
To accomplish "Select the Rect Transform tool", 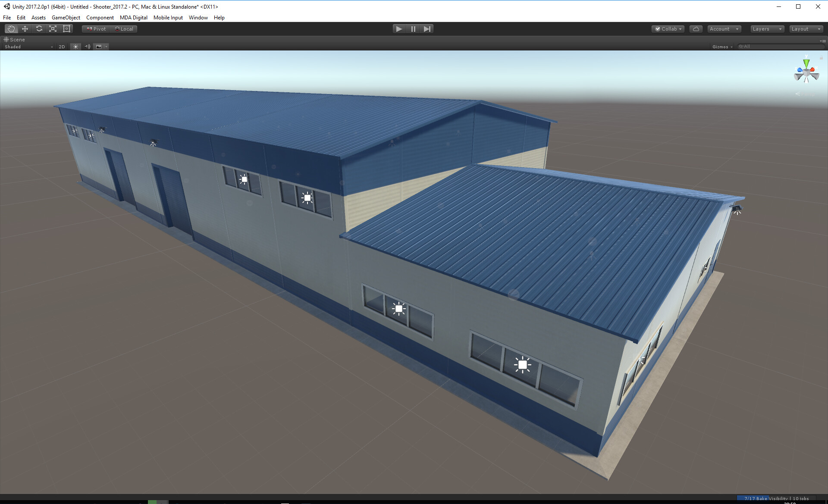I will 66,29.
